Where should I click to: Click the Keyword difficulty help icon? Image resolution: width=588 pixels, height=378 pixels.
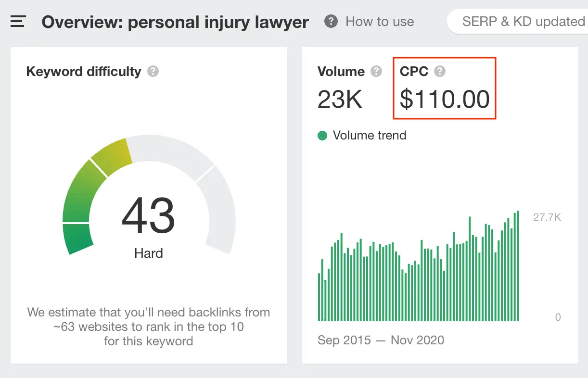[x=153, y=72]
